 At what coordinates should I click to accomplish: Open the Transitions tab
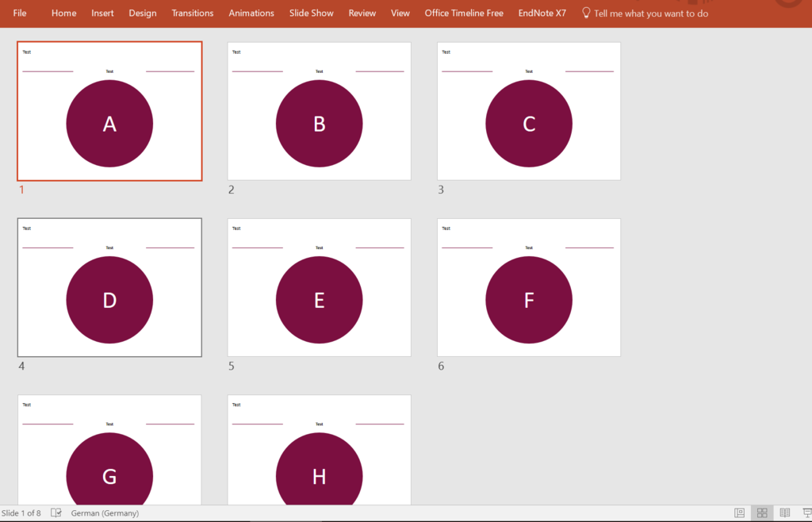(193, 13)
